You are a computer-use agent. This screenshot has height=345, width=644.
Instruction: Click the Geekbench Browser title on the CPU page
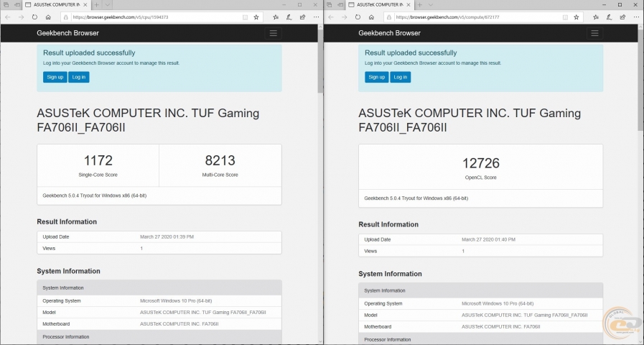coord(68,33)
